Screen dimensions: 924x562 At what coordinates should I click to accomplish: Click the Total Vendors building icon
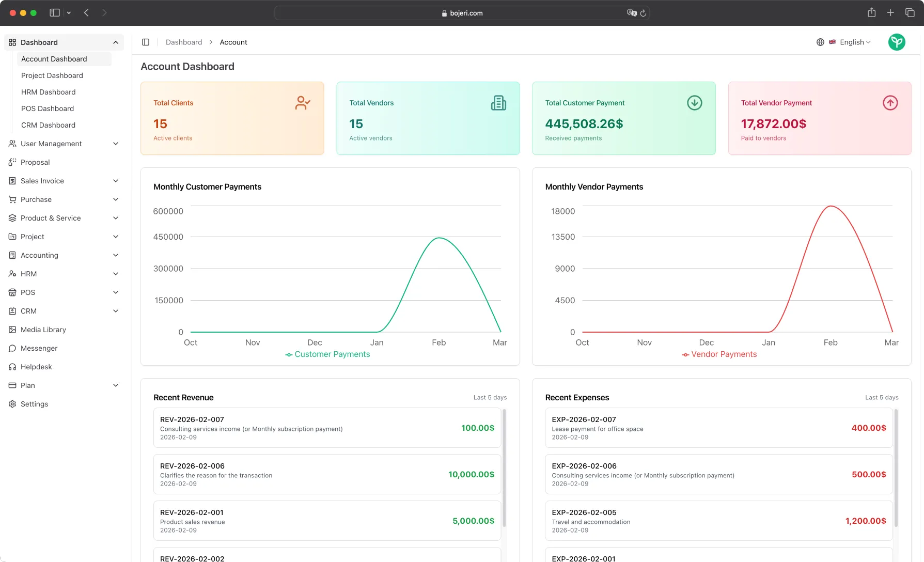click(498, 103)
